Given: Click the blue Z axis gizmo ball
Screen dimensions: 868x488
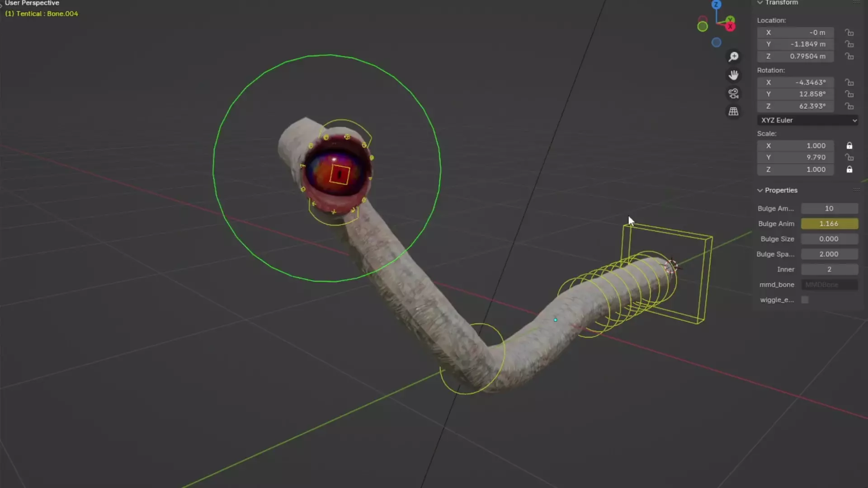Looking at the screenshot, I should [x=716, y=5].
